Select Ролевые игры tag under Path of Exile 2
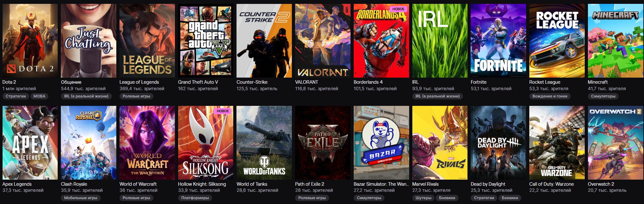Viewport: 644px width, 204px height. [312, 198]
